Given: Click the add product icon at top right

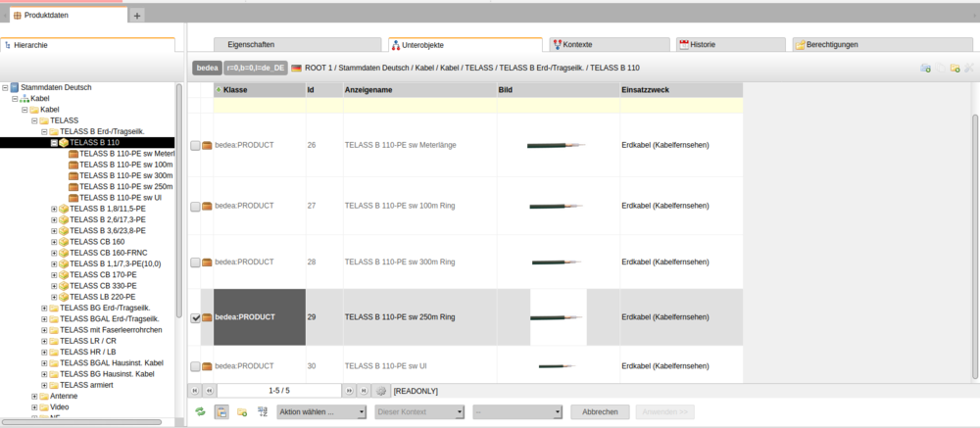Looking at the screenshot, I should coord(925,68).
